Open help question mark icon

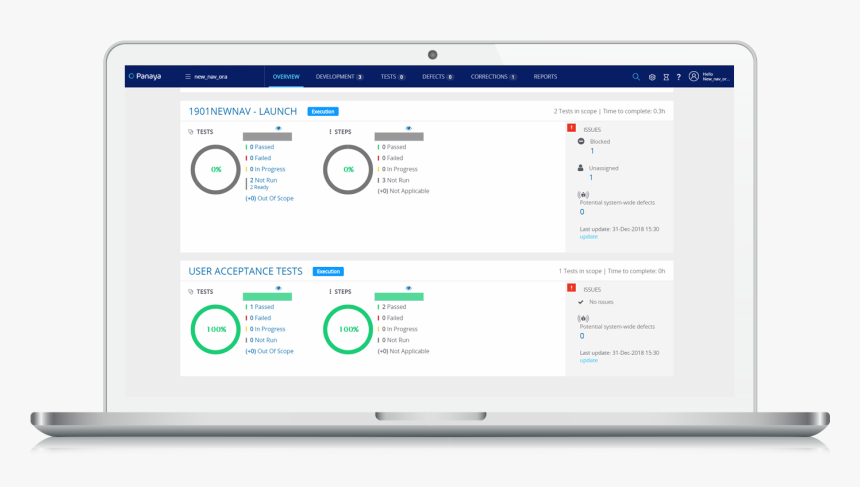(x=678, y=77)
